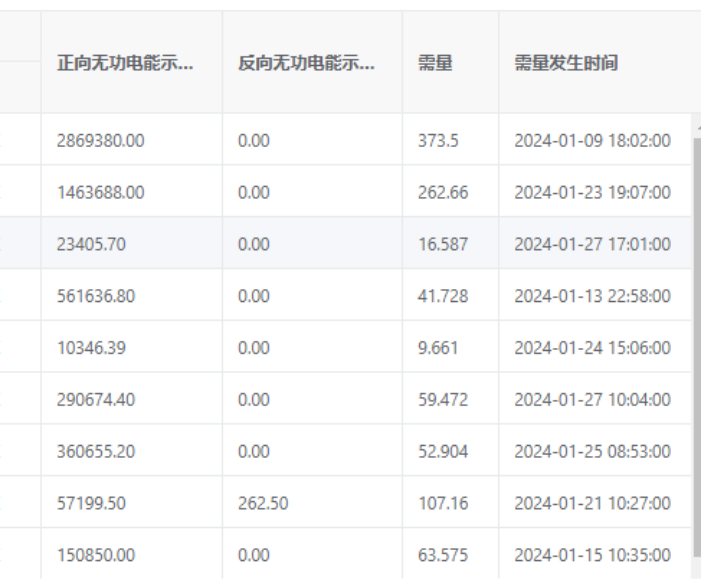Click the timestamp 2024-01-09 18:02:00

point(592,141)
